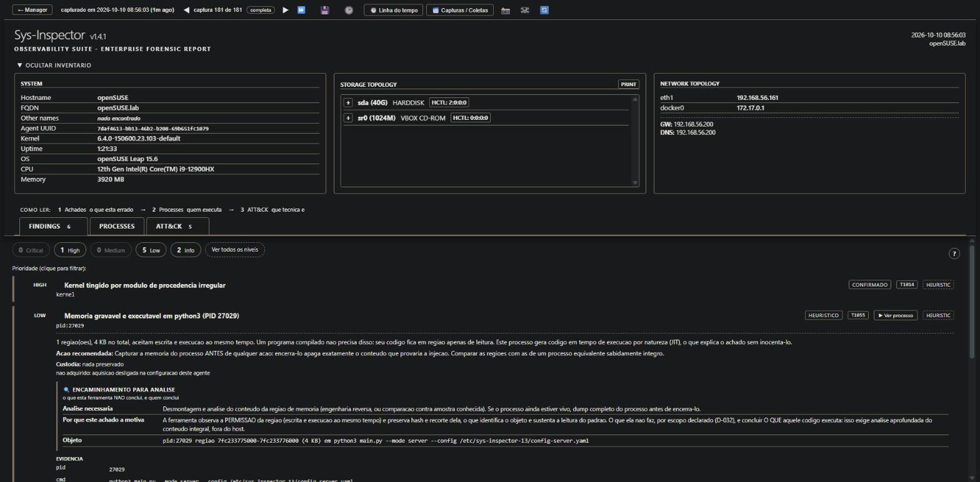Click the purple floppy disk save icon

coord(324,10)
